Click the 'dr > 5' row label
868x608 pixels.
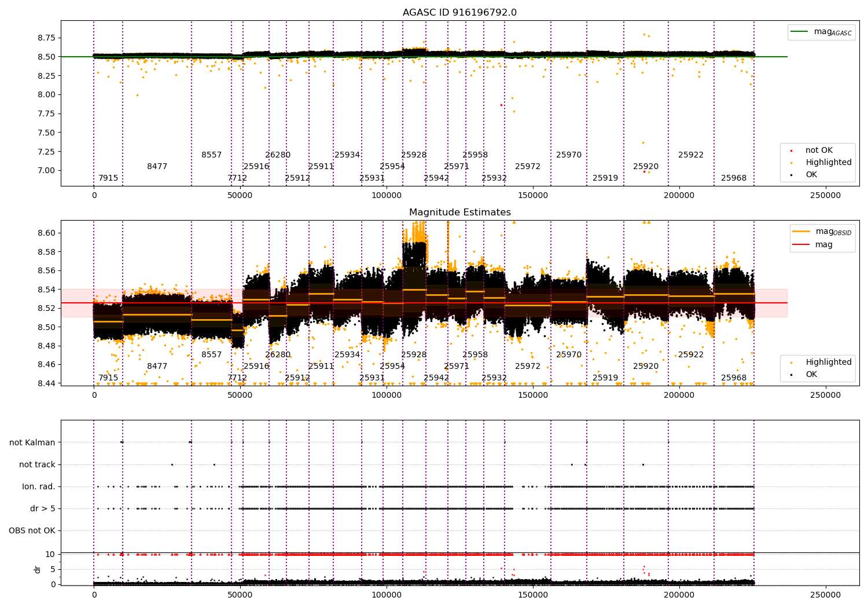(43, 508)
